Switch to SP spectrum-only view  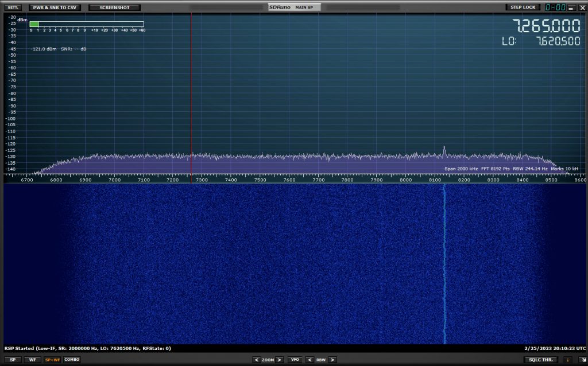coord(13,360)
